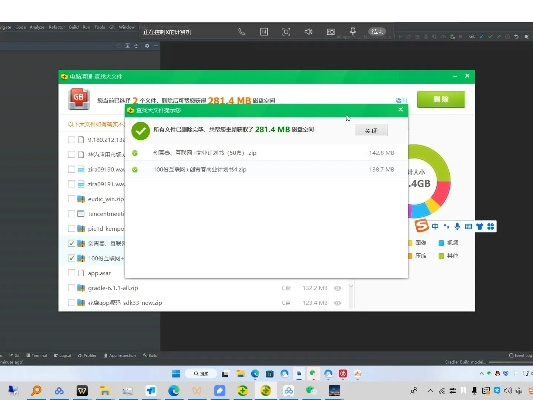Open File Explorer from the inner taskbar

[x=241, y=374]
